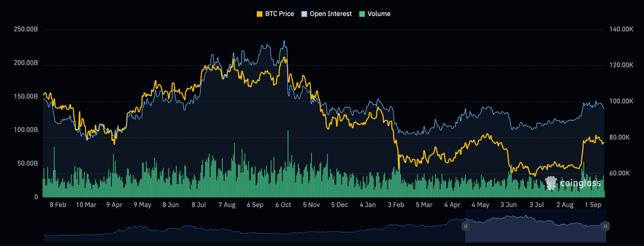Click the 8 Feb date axis label

tap(57, 205)
